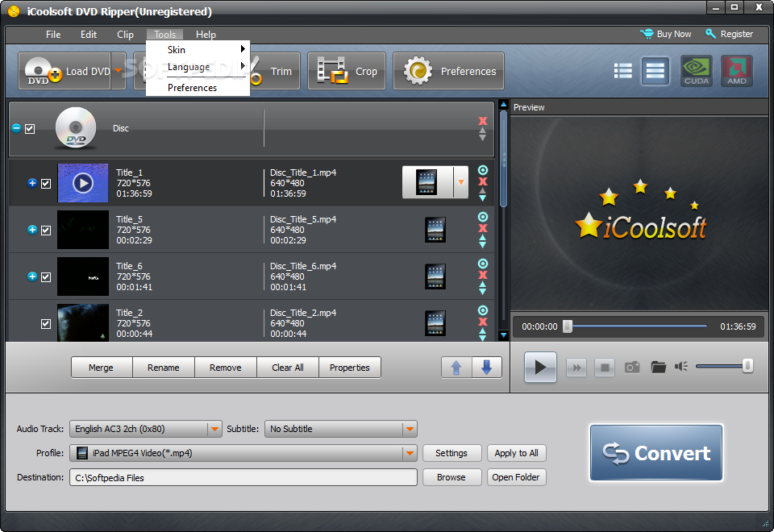
Task: Click settings circle icon for Title_1
Action: (x=483, y=170)
